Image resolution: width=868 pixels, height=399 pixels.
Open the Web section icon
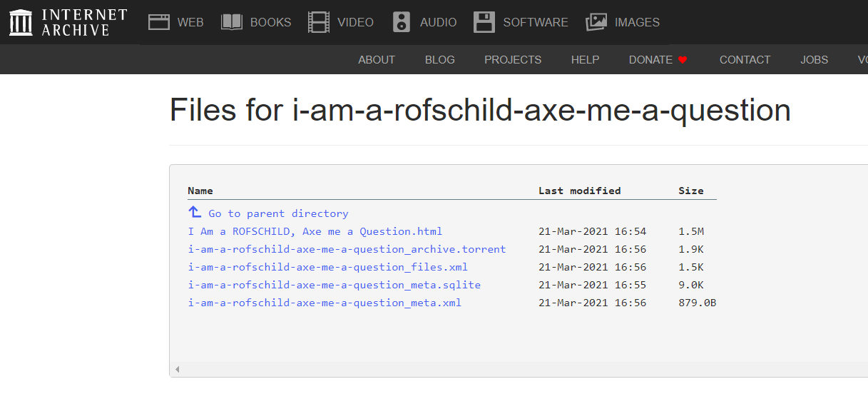158,22
